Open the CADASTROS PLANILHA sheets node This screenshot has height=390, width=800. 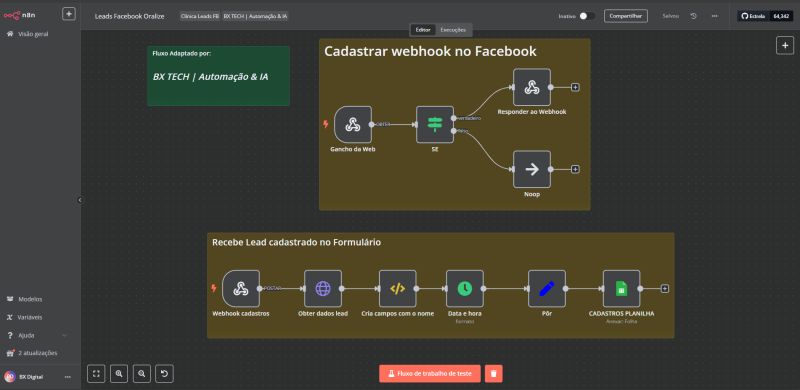click(621, 288)
